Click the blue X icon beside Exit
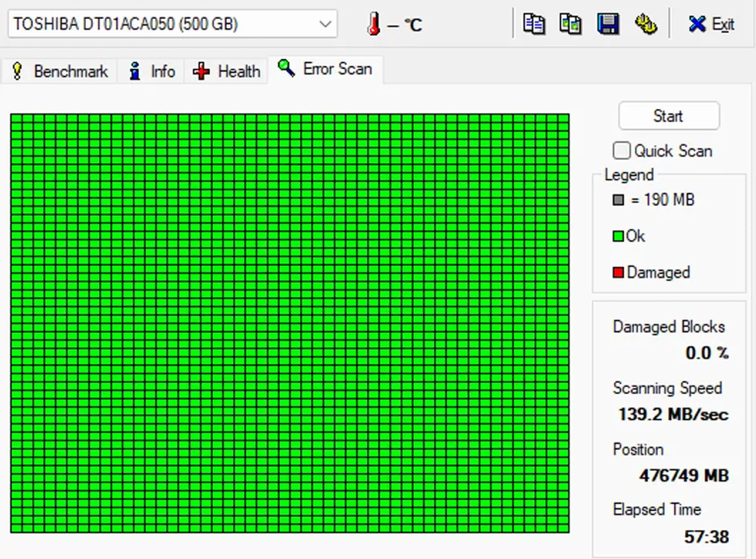Screen dimensions: 756x559 (x=697, y=24)
